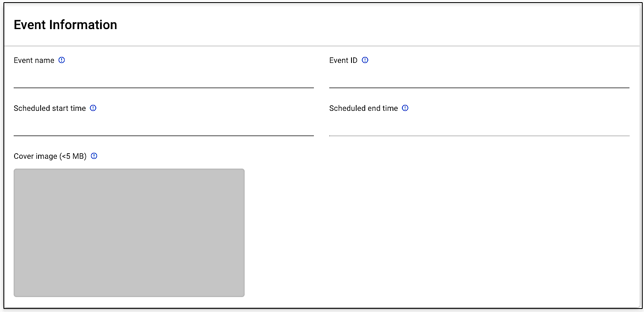Image resolution: width=644 pixels, height=312 pixels.
Task: Click the dotted underline of Scheduled end time
Action: pos(479,136)
